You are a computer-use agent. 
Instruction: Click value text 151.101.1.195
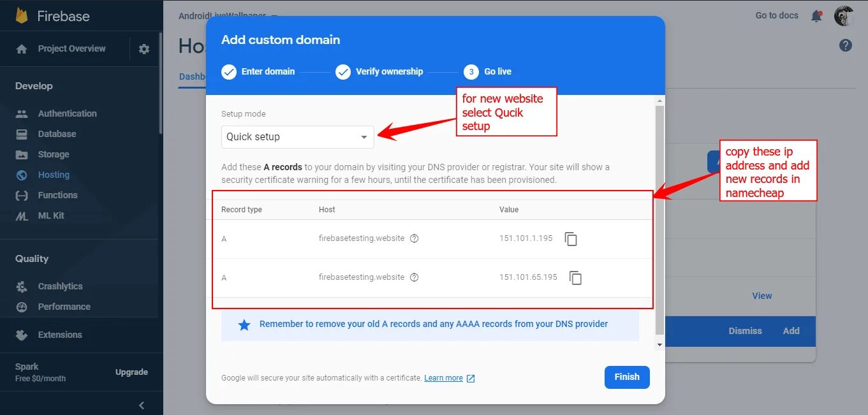tap(526, 239)
